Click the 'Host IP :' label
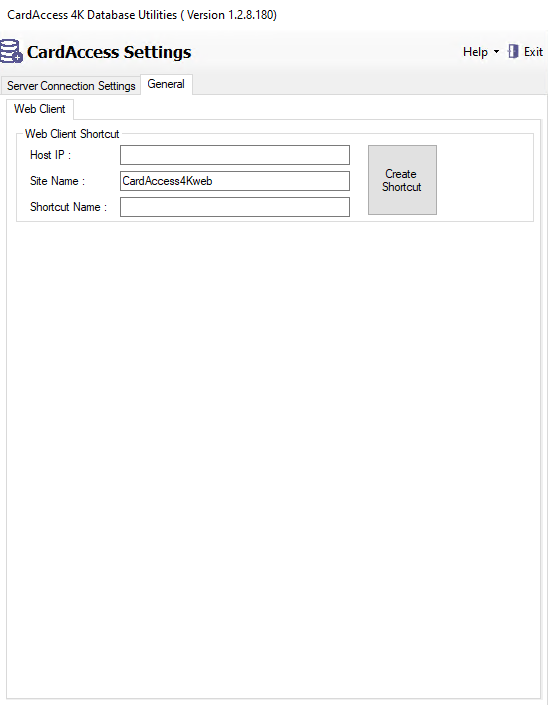The width and height of the screenshot is (548, 705). click(x=50, y=155)
